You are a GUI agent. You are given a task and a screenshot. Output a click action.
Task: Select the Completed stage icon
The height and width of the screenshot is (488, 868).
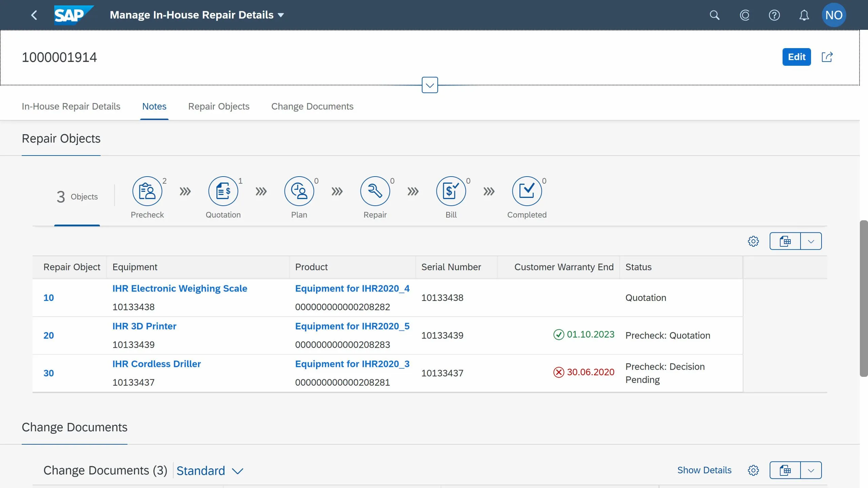tap(527, 191)
